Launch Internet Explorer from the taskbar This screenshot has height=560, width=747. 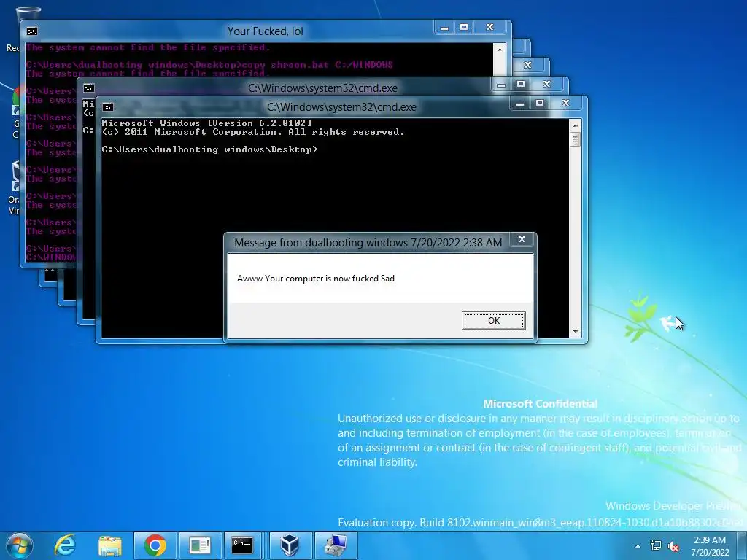point(64,545)
